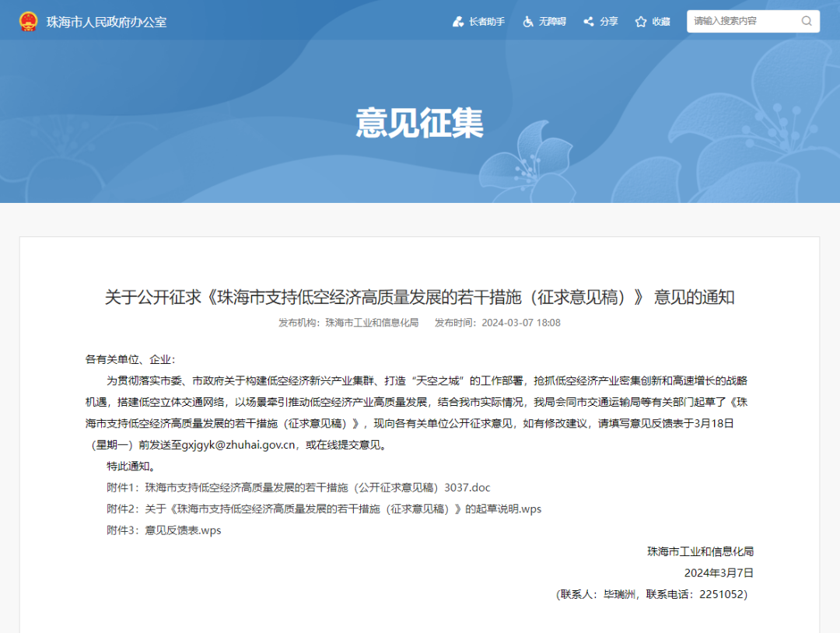Image resolution: width=840 pixels, height=633 pixels.
Task: Click the 发布时间 2024-03-07 18:08 timestamp
Action: 498,323
